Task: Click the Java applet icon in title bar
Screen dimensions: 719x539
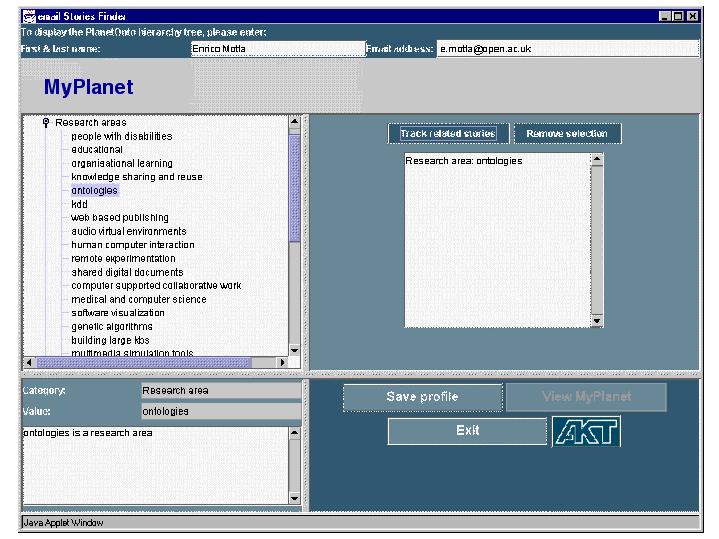Action: pyautogui.click(x=29, y=17)
